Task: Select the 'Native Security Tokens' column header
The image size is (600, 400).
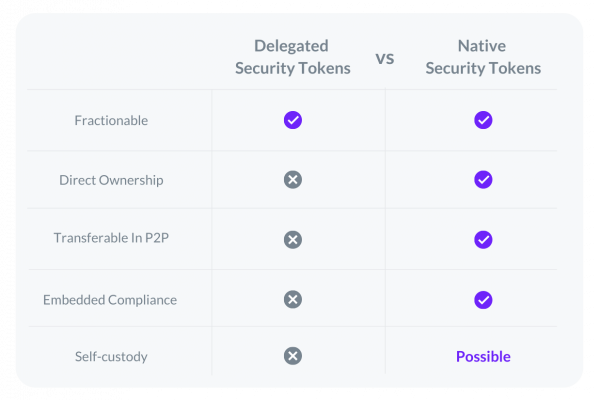Action: [483, 57]
